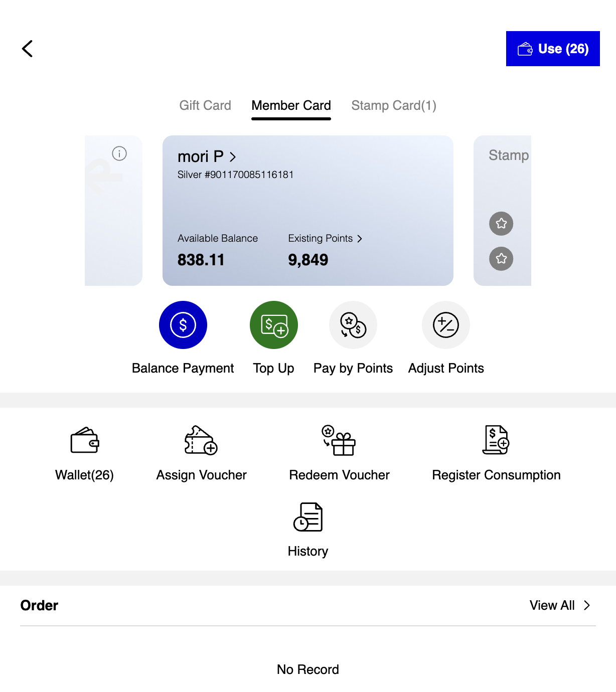
Task: Click the Assign Voucher label
Action: tap(201, 475)
